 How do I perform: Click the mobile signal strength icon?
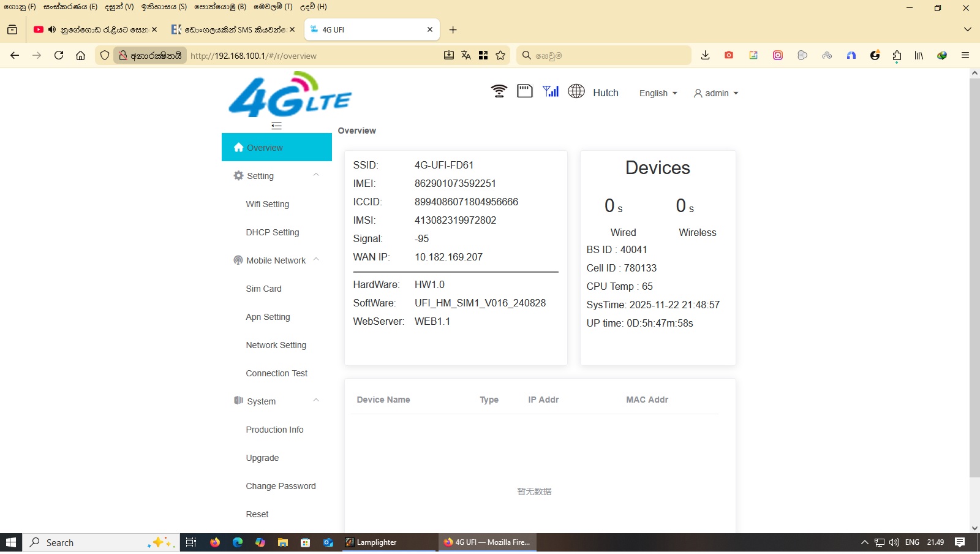coord(551,91)
